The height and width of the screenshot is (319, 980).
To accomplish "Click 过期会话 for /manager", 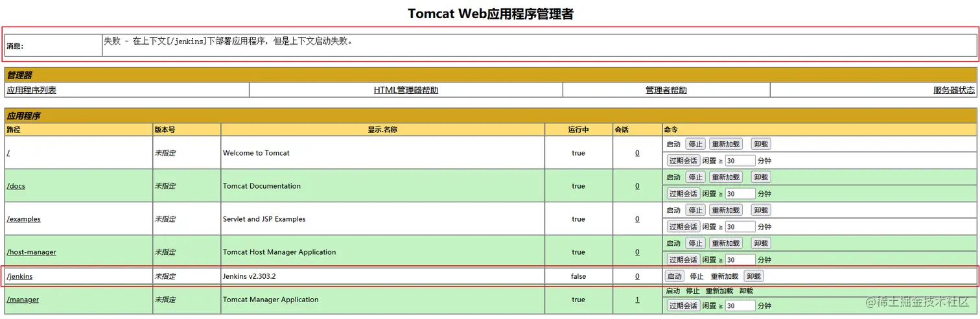I will [x=683, y=305].
